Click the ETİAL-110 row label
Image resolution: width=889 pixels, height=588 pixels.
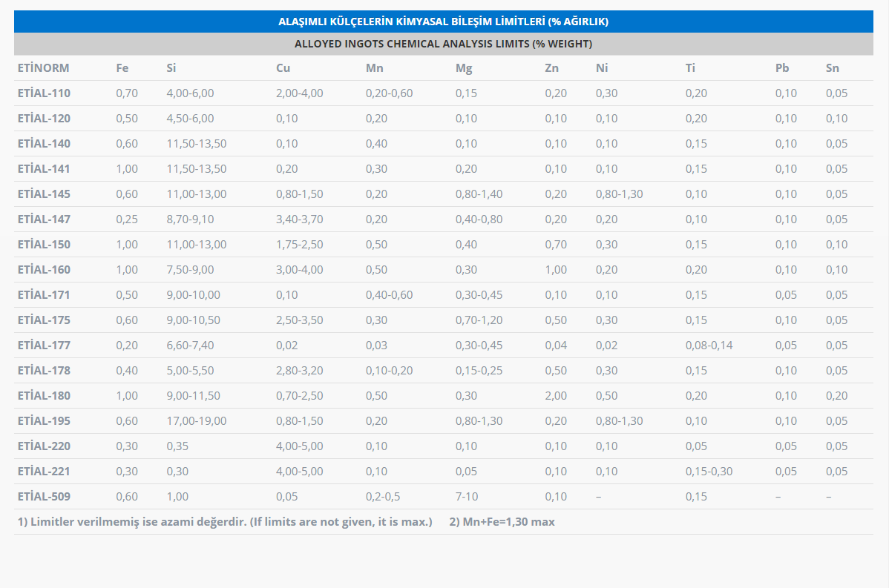click(44, 93)
